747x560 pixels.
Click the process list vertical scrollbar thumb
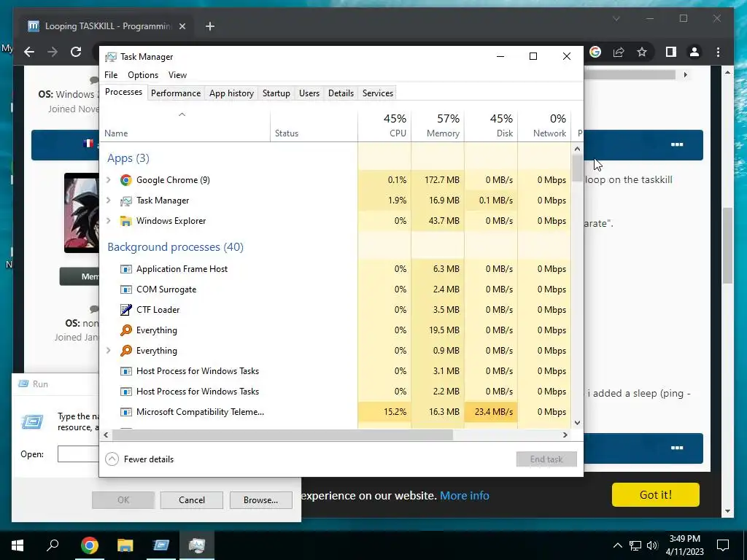(x=578, y=168)
